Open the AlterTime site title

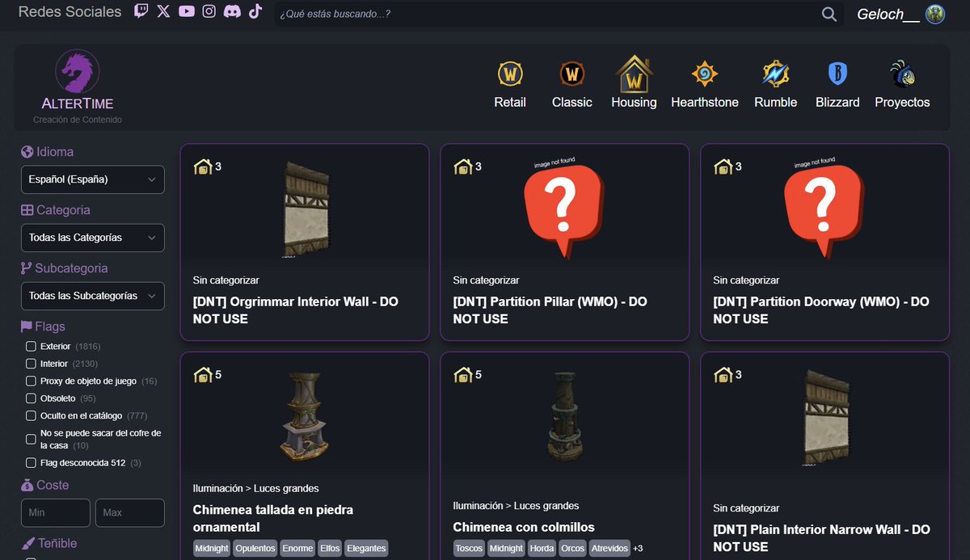(x=78, y=103)
